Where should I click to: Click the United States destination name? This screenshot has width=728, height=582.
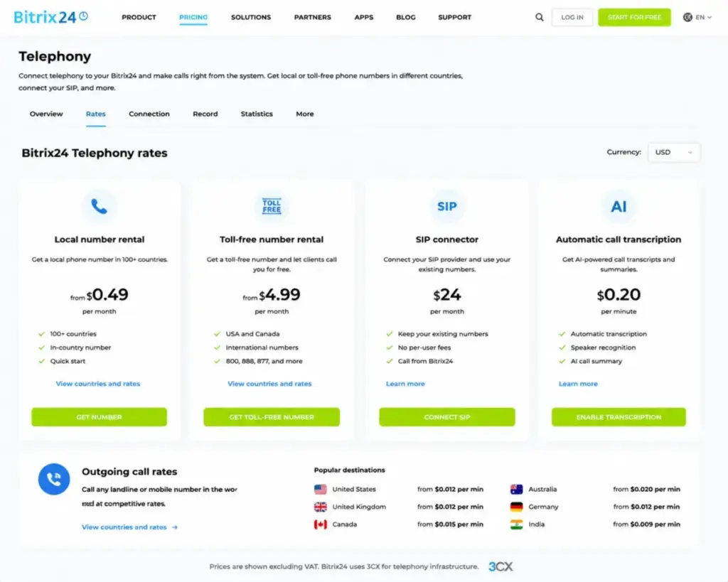click(354, 489)
